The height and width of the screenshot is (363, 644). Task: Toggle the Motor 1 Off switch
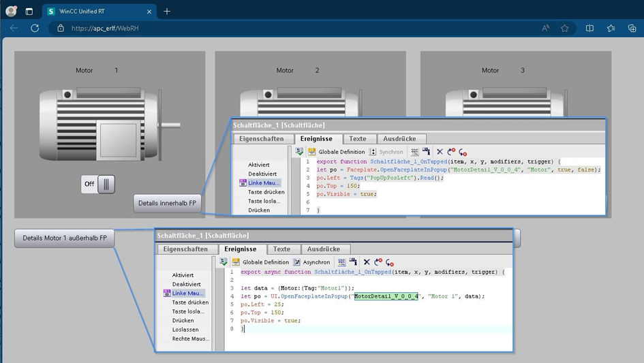99,184
